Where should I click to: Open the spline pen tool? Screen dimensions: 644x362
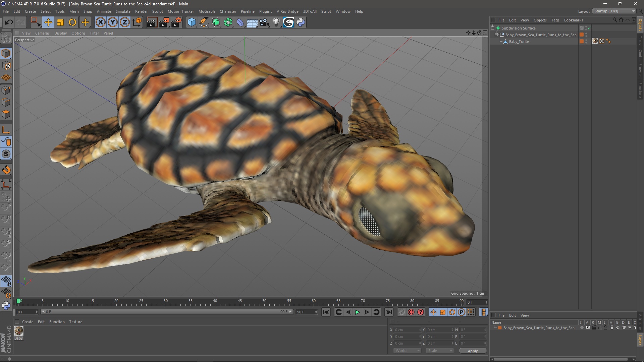tap(204, 22)
